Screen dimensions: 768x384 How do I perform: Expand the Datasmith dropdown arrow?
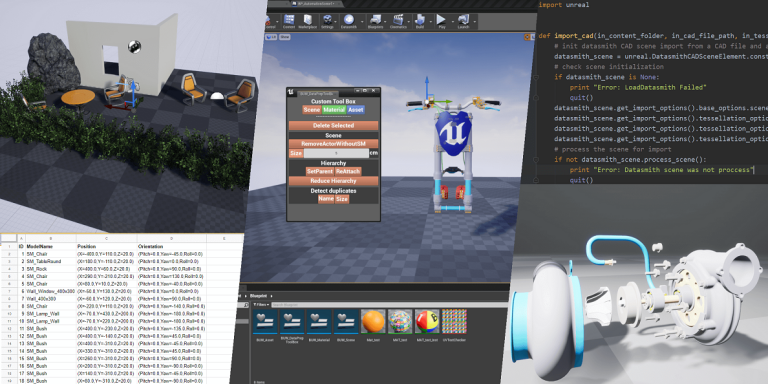coord(362,22)
